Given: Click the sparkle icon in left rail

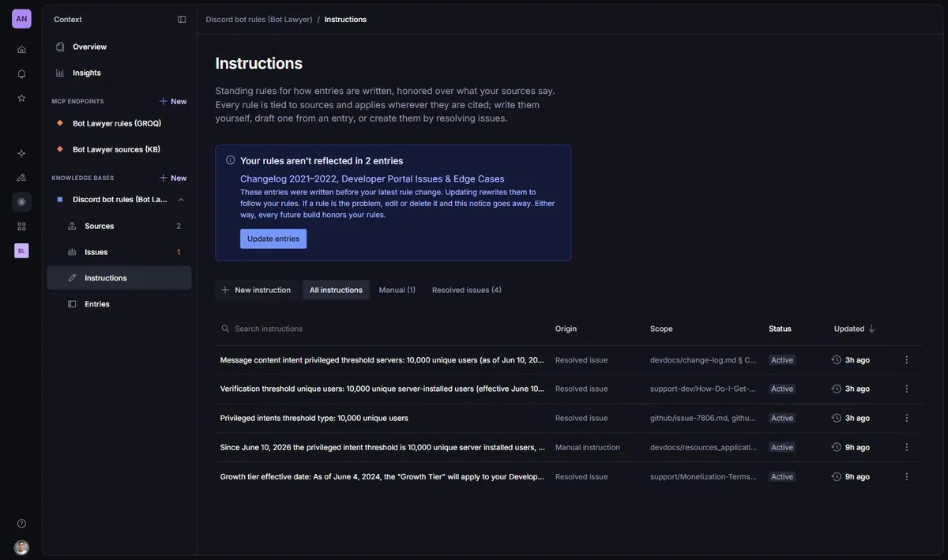Looking at the screenshot, I should (x=21, y=152).
